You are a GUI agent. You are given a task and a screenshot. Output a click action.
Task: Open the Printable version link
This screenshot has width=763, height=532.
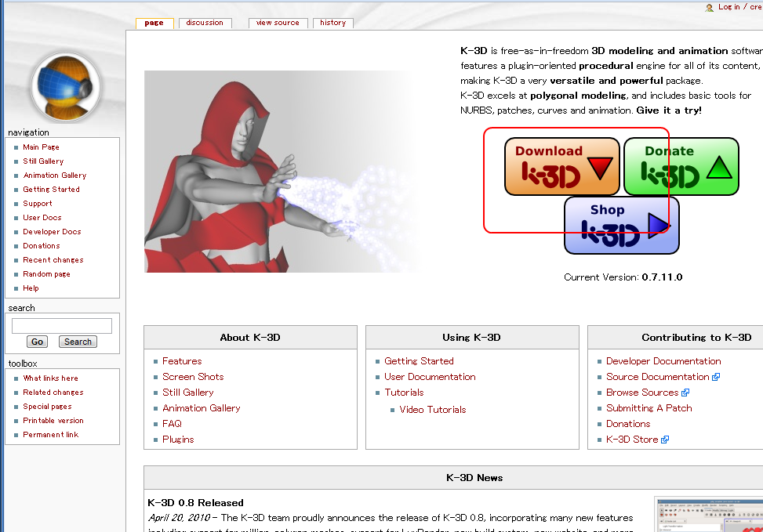pyautogui.click(x=53, y=420)
